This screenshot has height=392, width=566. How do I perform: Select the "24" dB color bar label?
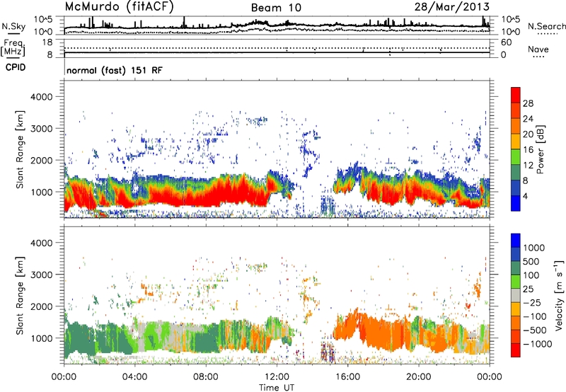(x=528, y=119)
